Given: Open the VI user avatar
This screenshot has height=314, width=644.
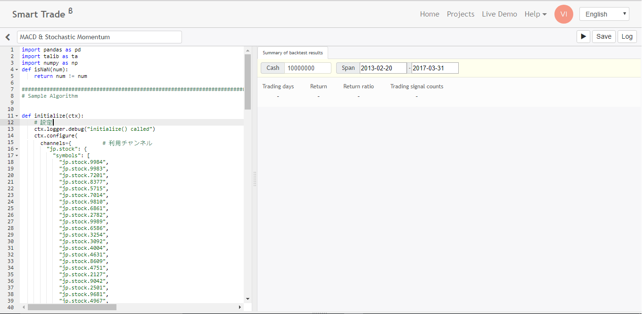Looking at the screenshot, I should (x=563, y=14).
